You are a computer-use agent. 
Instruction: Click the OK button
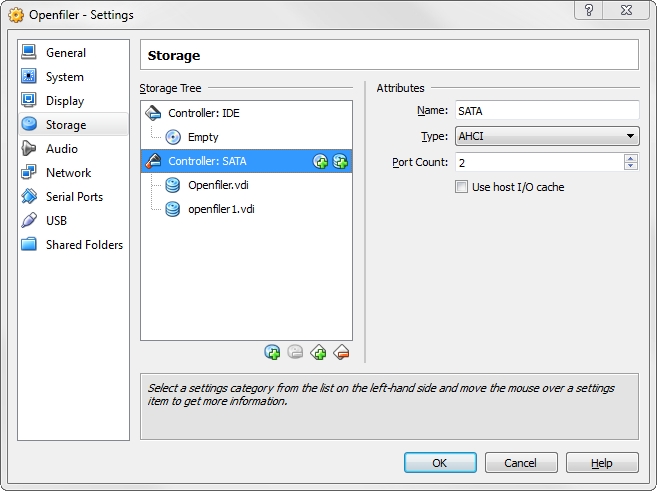tap(439, 463)
